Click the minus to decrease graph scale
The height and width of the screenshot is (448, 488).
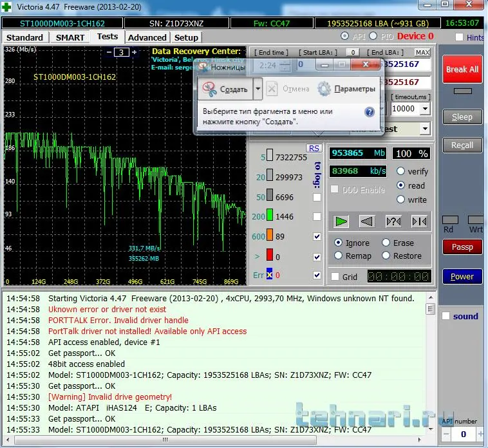109,52
